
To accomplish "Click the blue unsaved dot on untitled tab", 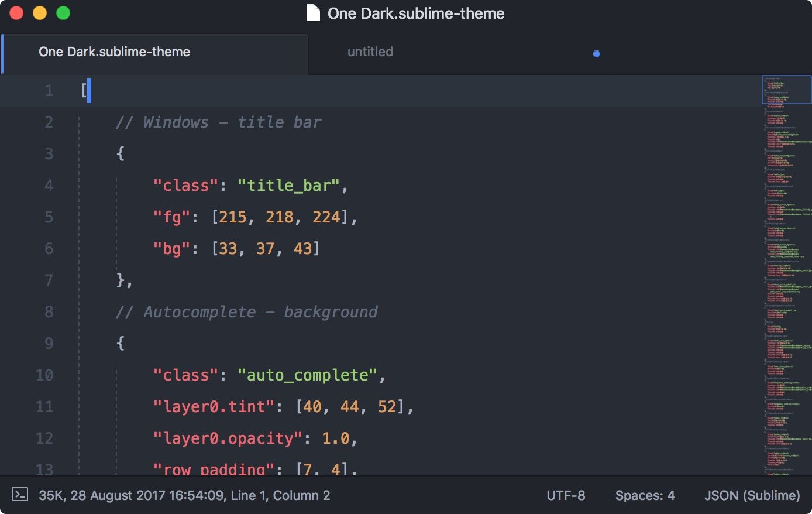I will coord(596,54).
